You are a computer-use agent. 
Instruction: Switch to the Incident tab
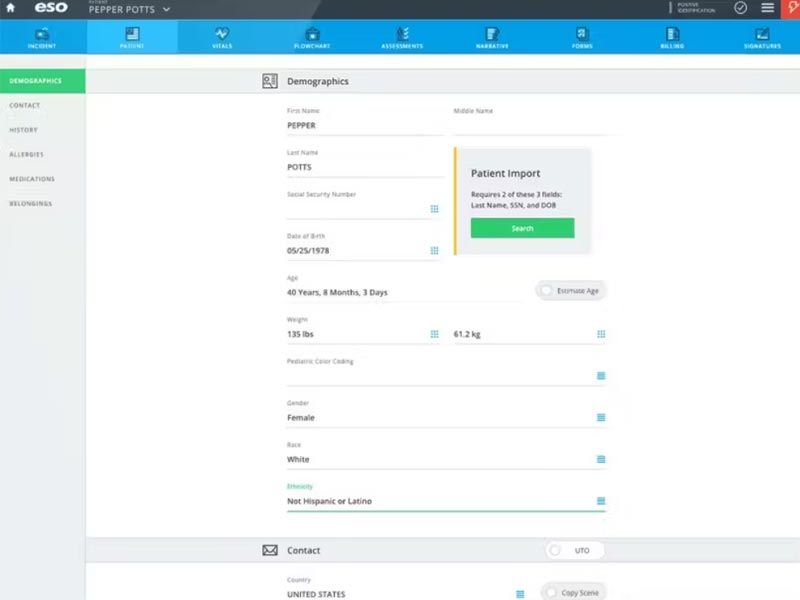pos(42,34)
